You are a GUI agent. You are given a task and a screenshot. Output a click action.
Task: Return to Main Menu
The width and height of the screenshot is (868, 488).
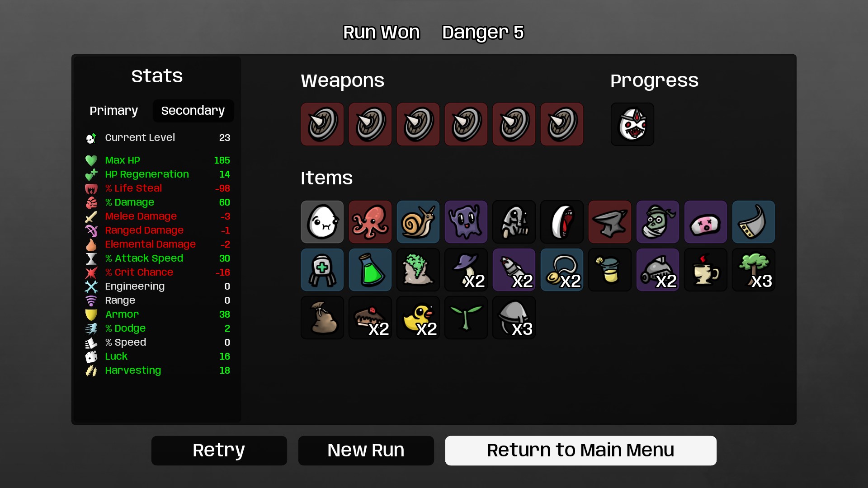click(x=581, y=450)
